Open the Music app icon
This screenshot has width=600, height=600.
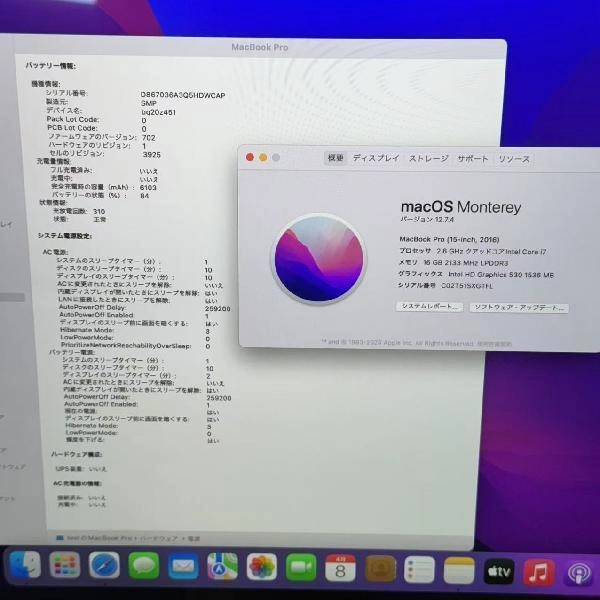pos(539,572)
